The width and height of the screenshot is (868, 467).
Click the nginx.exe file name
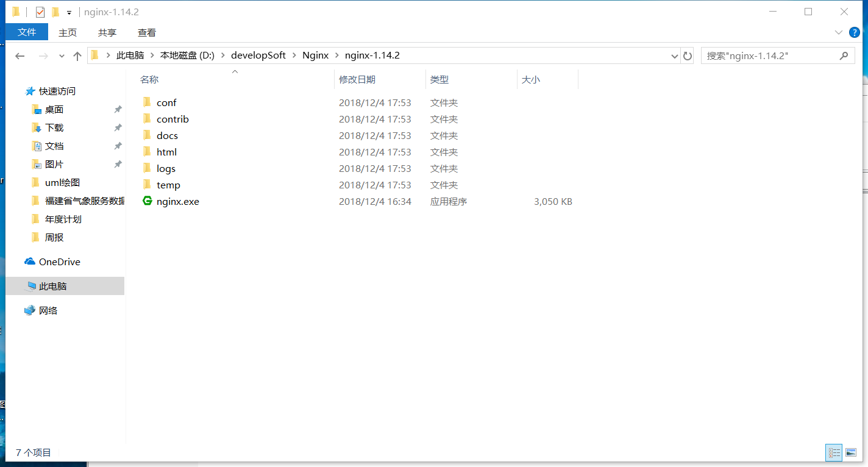click(178, 201)
